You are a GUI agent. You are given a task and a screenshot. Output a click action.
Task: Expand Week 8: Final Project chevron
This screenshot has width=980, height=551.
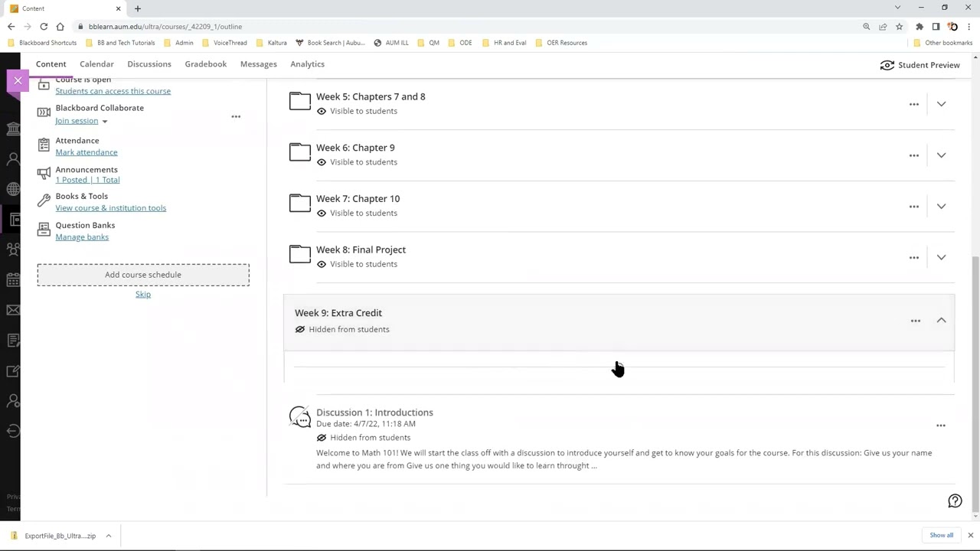point(941,257)
